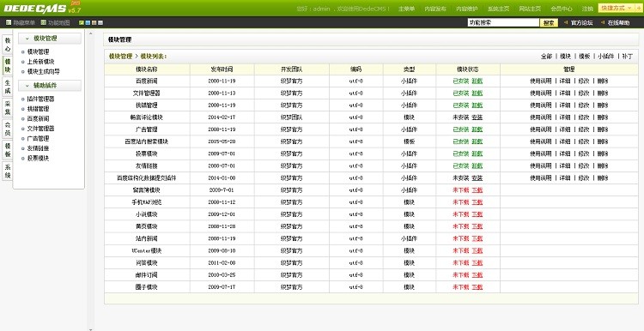Viewport: 644px width, 331px height.
Task: Collapse the 辅助插件 sidebar section header
Action: pos(50,85)
